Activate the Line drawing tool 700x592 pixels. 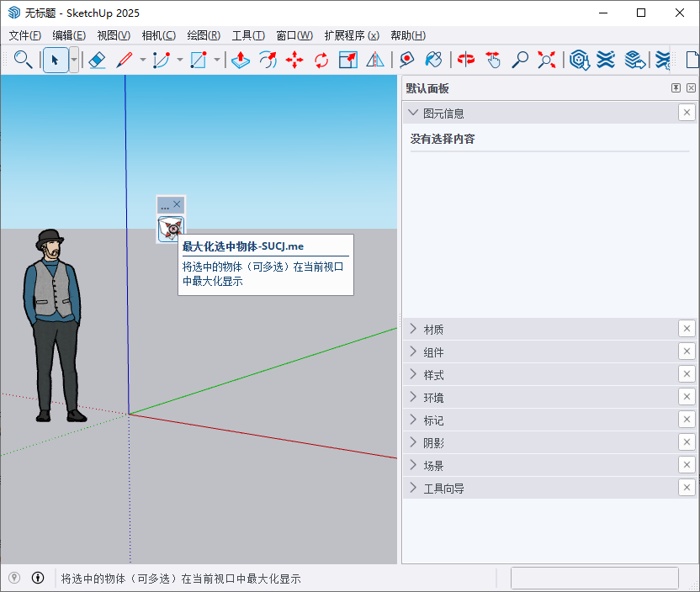124,60
